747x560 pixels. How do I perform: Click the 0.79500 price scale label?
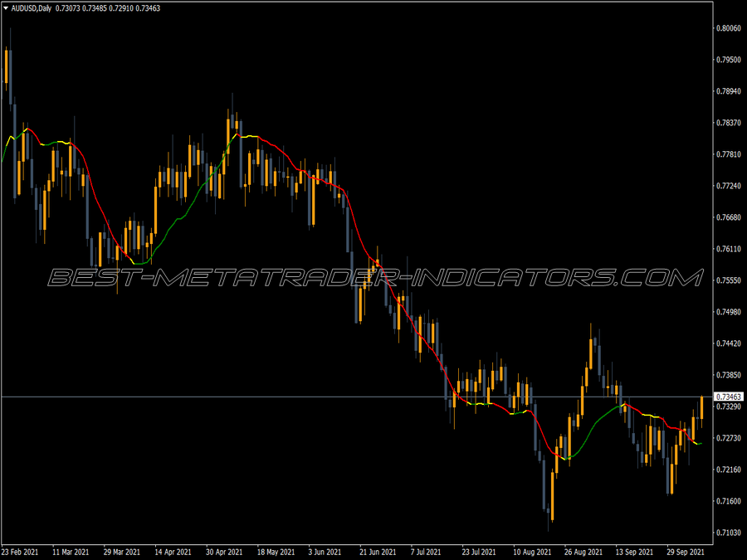coord(729,60)
